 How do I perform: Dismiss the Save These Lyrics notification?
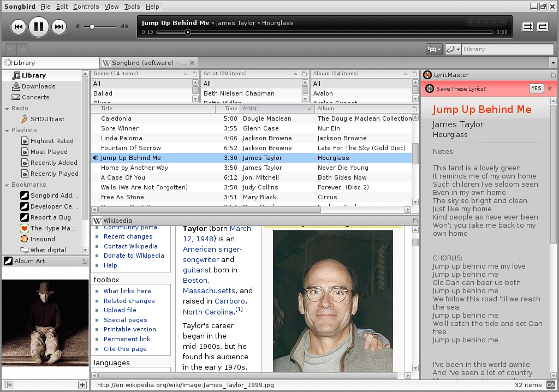click(x=550, y=88)
